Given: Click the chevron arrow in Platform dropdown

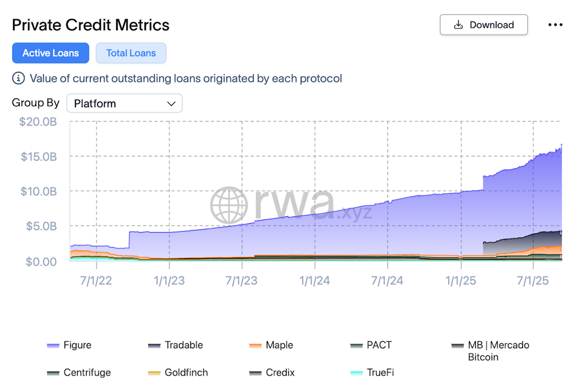Looking at the screenshot, I should [x=171, y=104].
